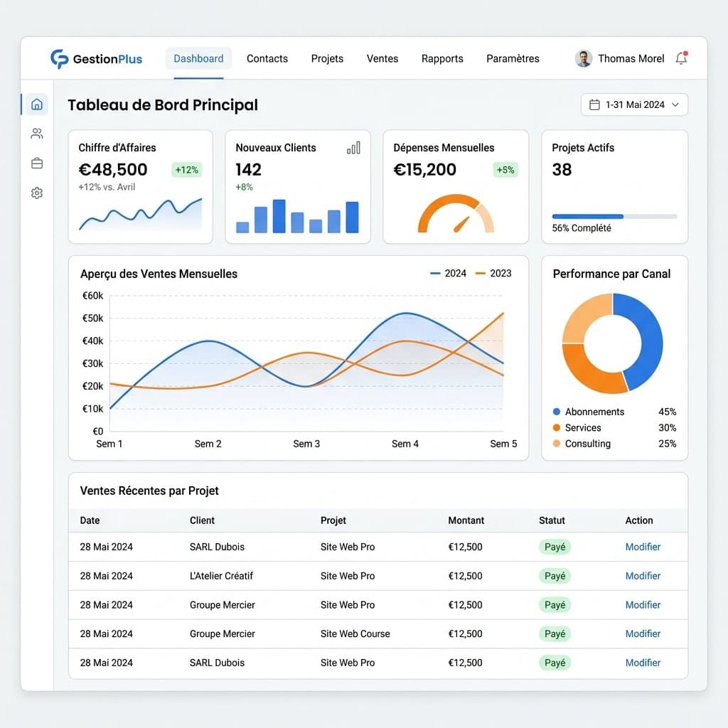Select the briefcase projects icon in sidebar
The height and width of the screenshot is (728, 728).
point(37,164)
